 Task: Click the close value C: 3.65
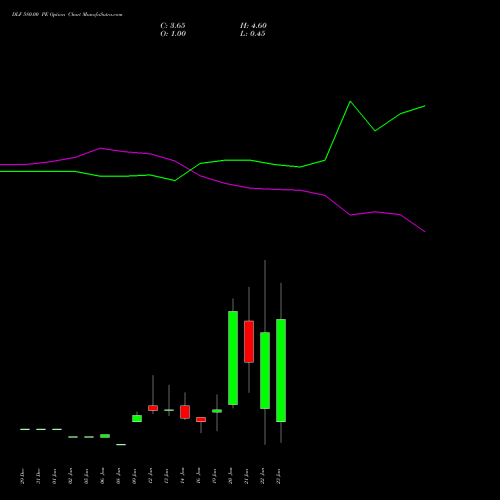click(173, 26)
